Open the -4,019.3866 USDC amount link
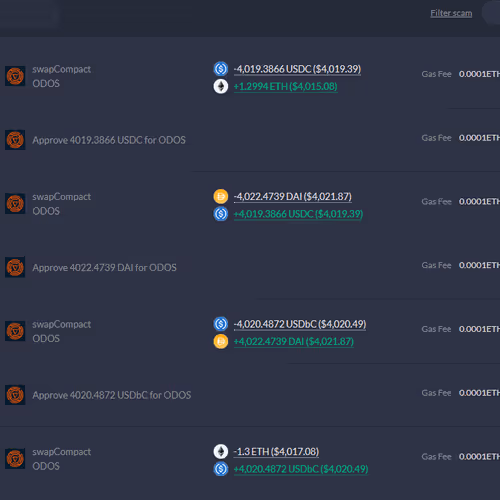Image resolution: width=500 pixels, height=500 pixels. point(297,69)
